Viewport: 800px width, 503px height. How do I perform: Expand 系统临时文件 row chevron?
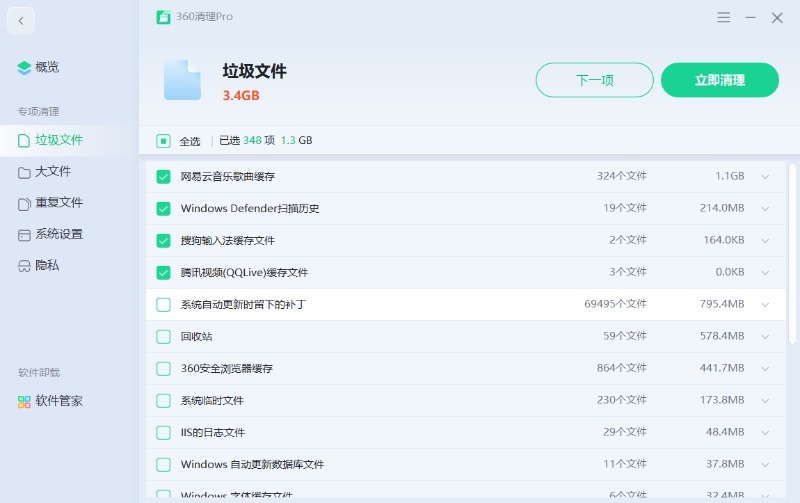pyautogui.click(x=765, y=401)
